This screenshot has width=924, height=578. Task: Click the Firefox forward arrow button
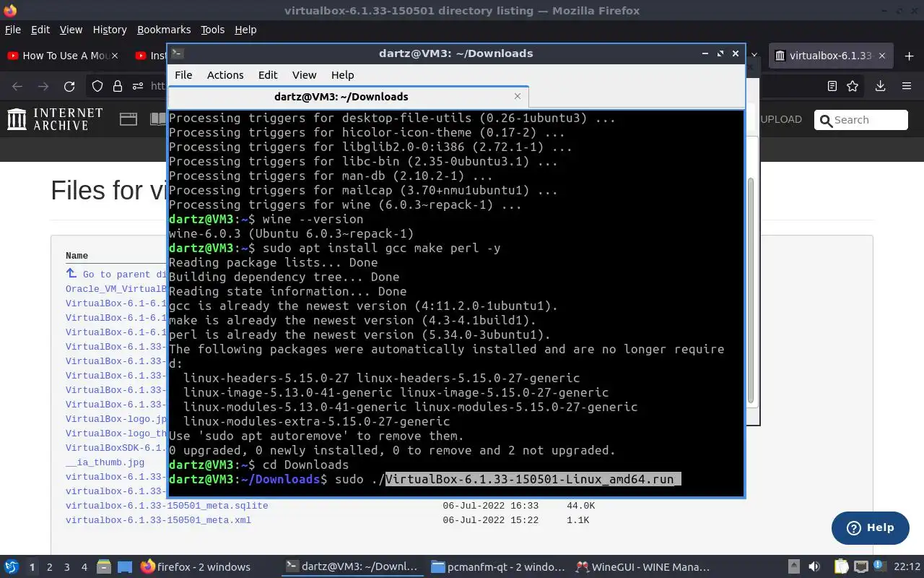point(43,86)
